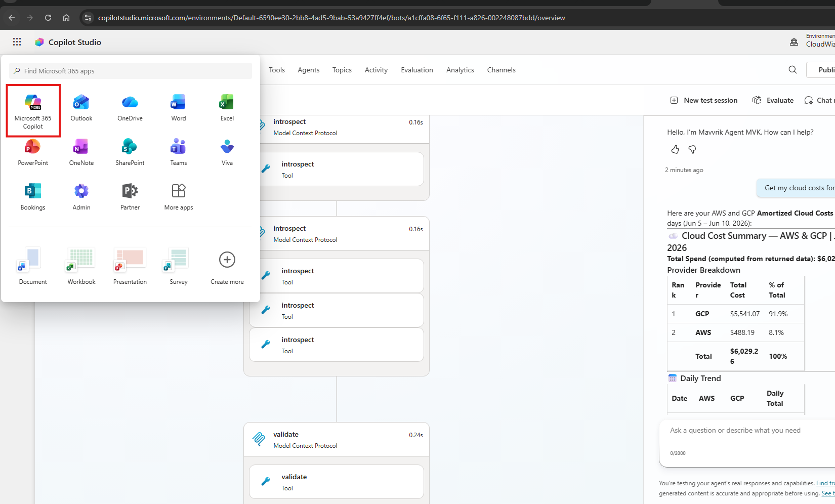Click the 'Get my cloud costs' user message
Viewport: 835px width, 504px height.
coord(797,188)
